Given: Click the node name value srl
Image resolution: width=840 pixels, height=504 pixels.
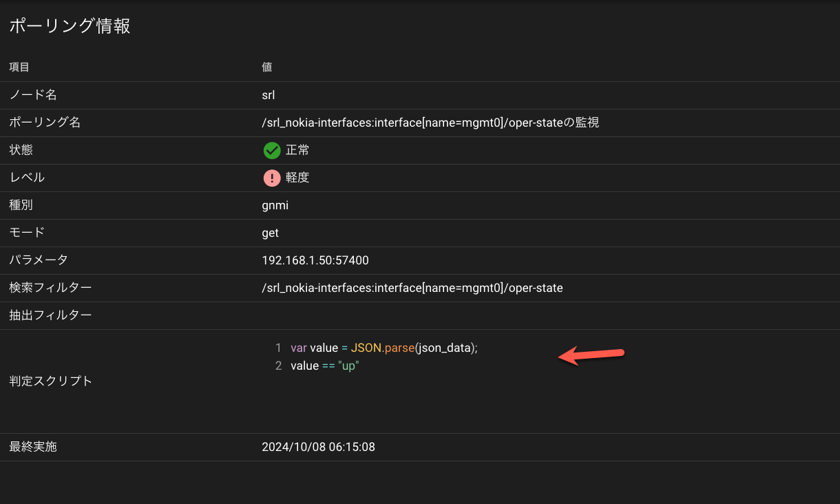Looking at the screenshot, I should pyautogui.click(x=269, y=95).
